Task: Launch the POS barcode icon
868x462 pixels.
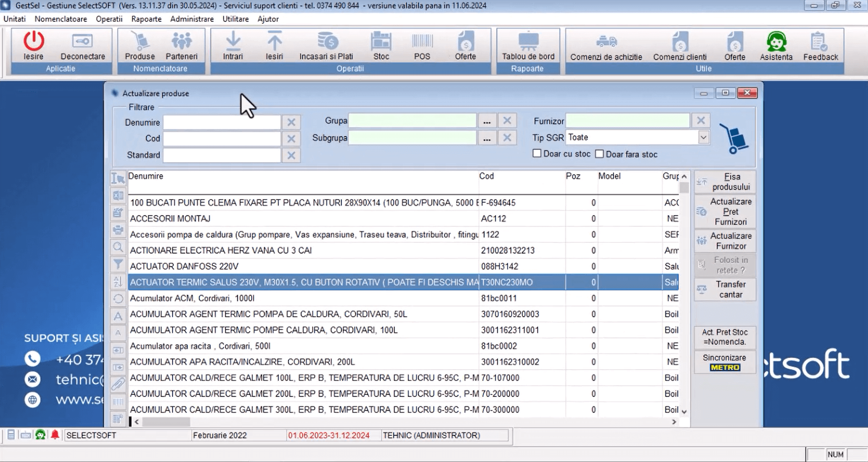Action: click(x=422, y=42)
